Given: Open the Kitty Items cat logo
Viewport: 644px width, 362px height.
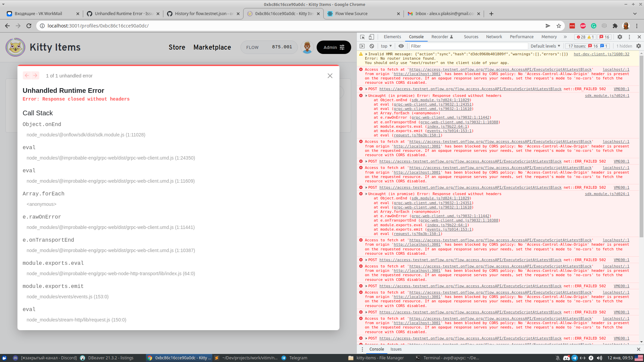Looking at the screenshot, I should click(15, 47).
